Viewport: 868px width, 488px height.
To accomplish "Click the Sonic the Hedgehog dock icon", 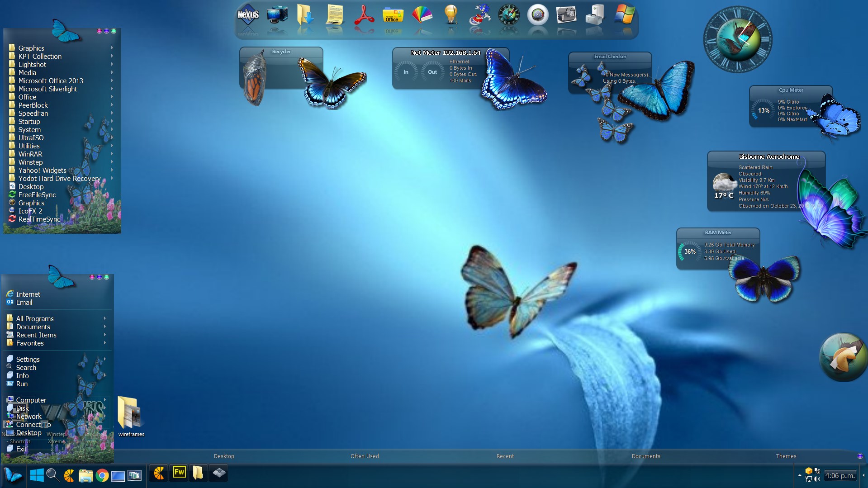I will pyautogui.click(x=479, y=15).
